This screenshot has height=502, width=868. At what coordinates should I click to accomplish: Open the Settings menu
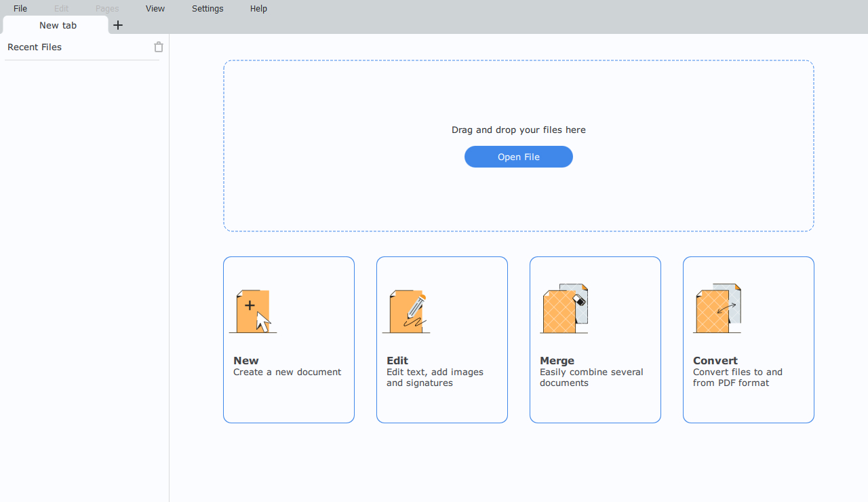pos(208,8)
